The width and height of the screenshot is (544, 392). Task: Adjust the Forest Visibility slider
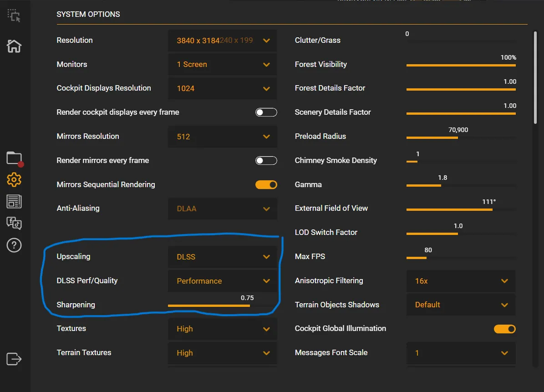[461, 65]
